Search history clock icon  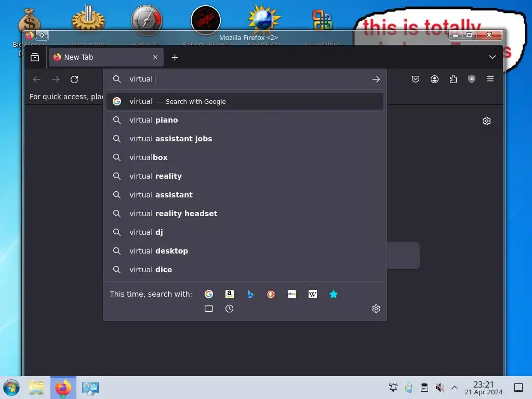[229, 309]
